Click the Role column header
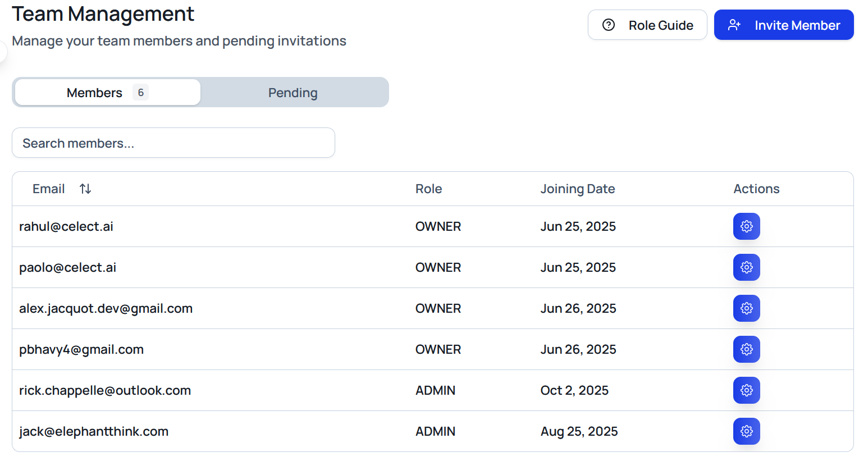 [428, 189]
